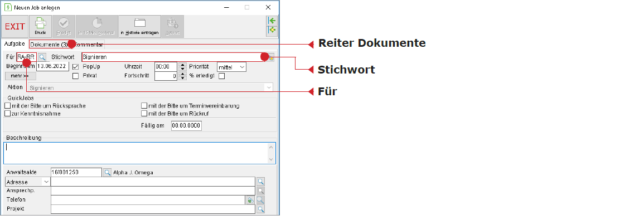Click the 'mehr >>' button
Screen dimensions: 644x220
click(21, 76)
